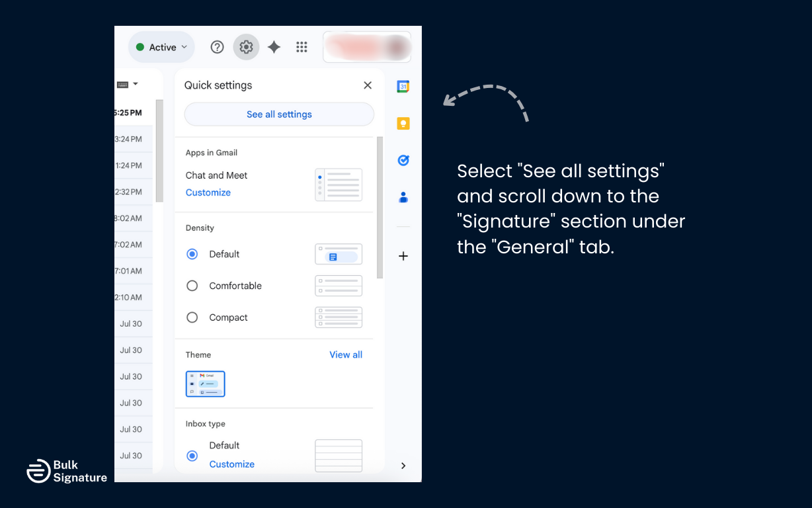
Task: Add a side panel app with the plus icon
Action: click(x=403, y=256)
